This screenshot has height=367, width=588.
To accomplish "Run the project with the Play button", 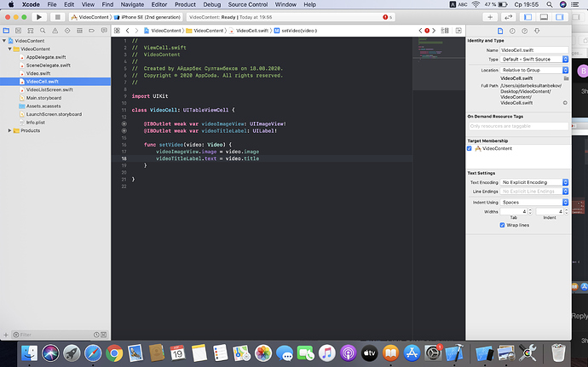I will point(38,17).
